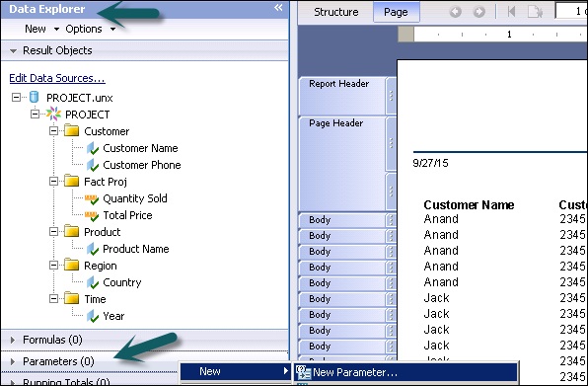
Task: Click the PROJECT universe star icon
Action: pos(53,115)
